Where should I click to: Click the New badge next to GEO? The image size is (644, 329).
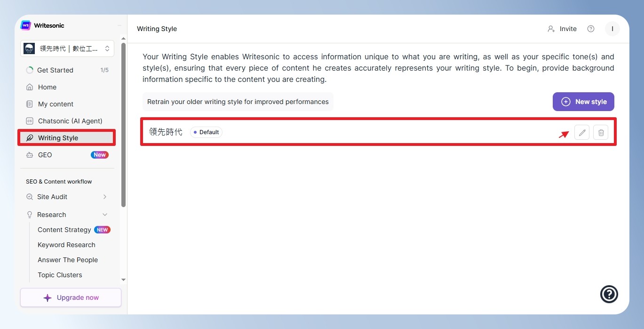coord(100,155)
